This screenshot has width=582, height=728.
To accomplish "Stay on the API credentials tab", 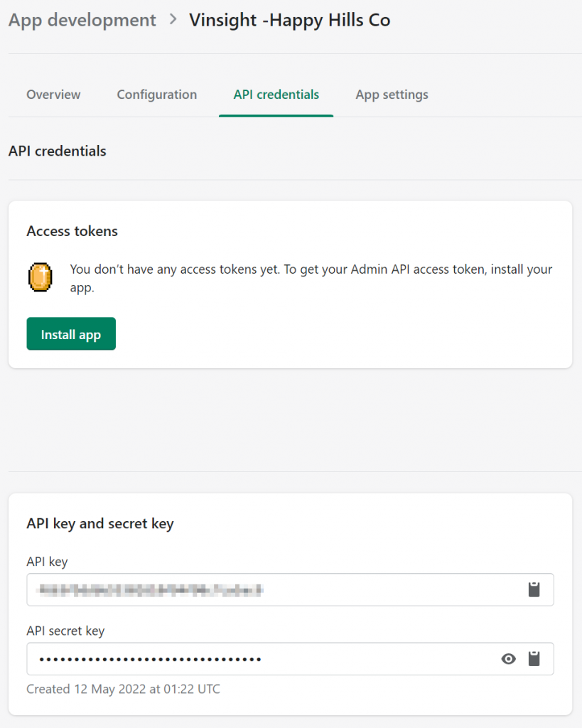I will point(276,94).
